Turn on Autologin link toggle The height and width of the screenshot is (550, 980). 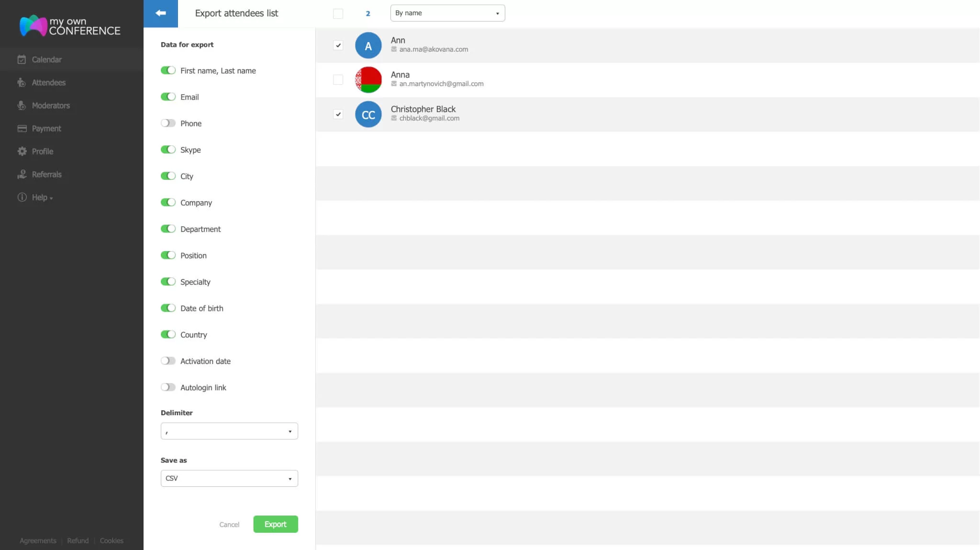pyautogui.click(x=168, y=387)
